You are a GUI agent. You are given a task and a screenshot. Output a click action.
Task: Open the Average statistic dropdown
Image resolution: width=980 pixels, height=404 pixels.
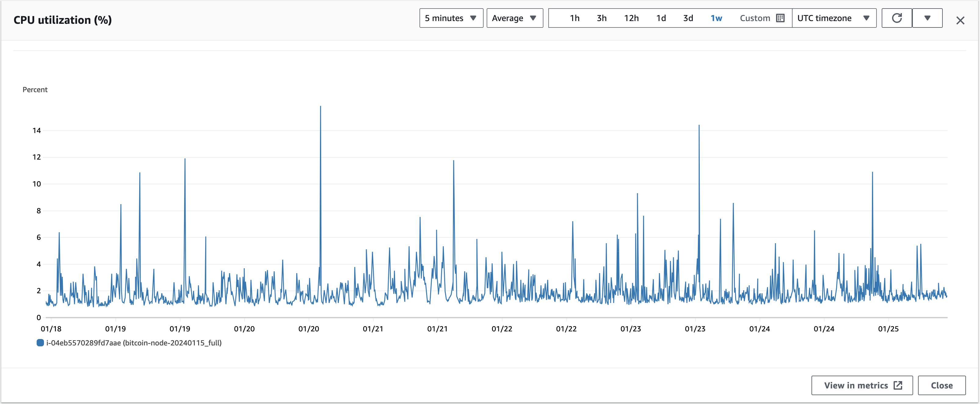514,18
